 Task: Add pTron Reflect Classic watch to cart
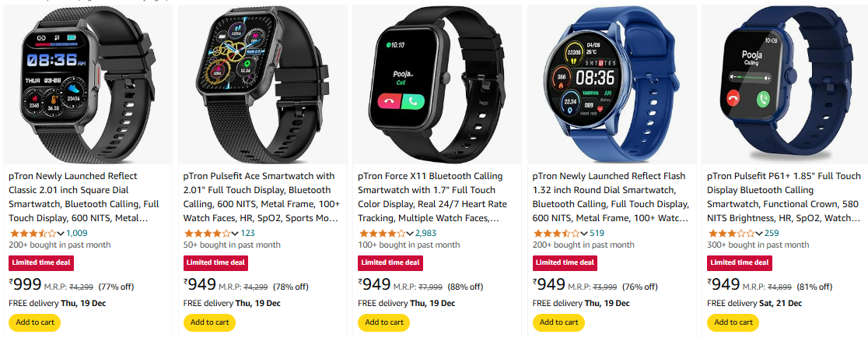35,322
